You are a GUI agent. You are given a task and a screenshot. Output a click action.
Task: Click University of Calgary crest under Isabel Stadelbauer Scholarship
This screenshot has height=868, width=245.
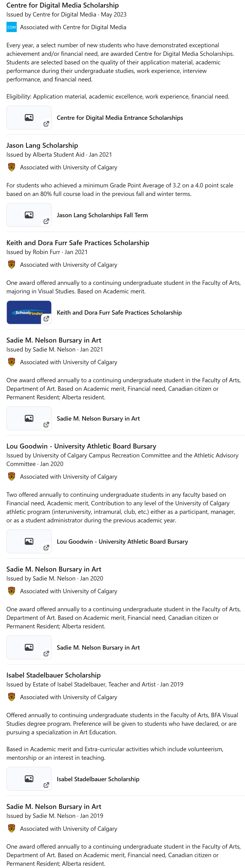point(11,697)
